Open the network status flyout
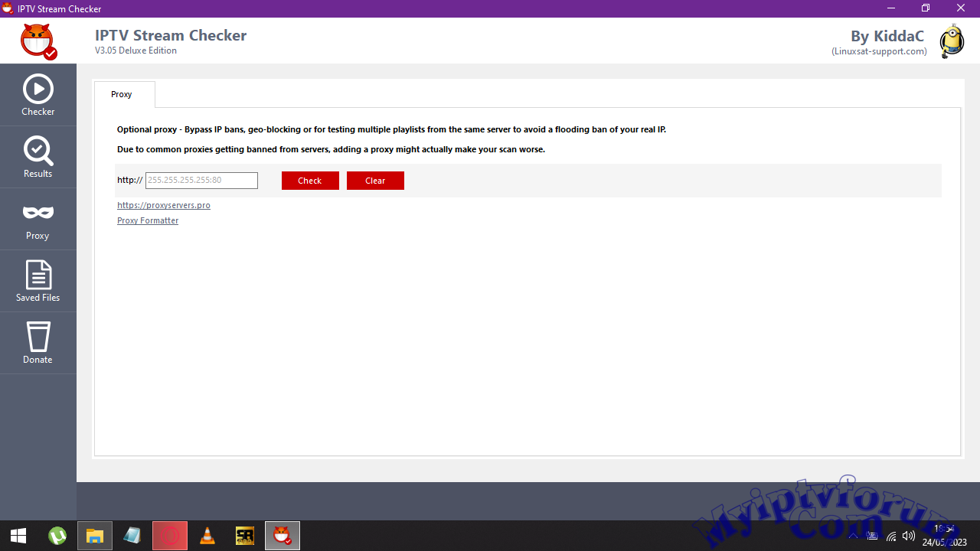This screenshot has width=980, height=551. click(890, 536)
